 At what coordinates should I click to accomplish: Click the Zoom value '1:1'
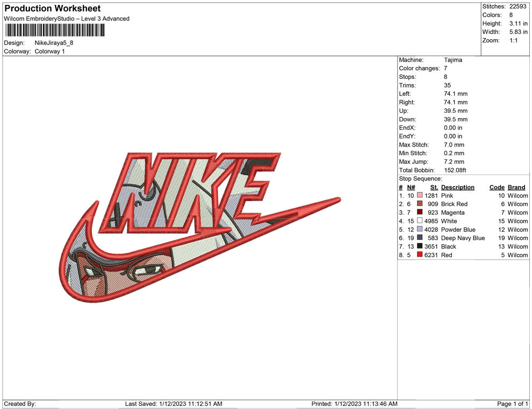[x=513, y=40]
